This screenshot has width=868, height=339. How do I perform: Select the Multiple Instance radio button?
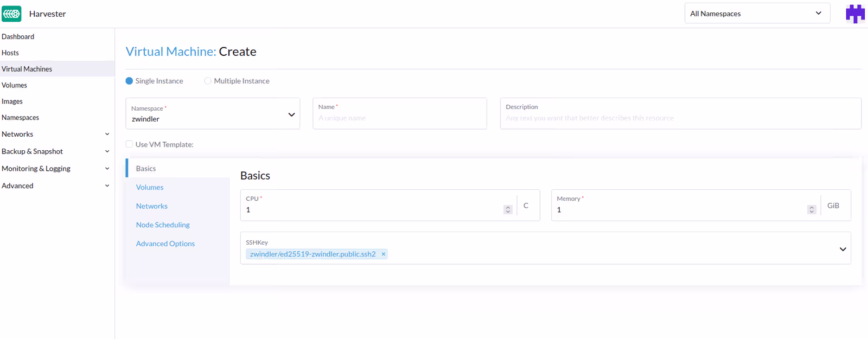pos(208,81)
